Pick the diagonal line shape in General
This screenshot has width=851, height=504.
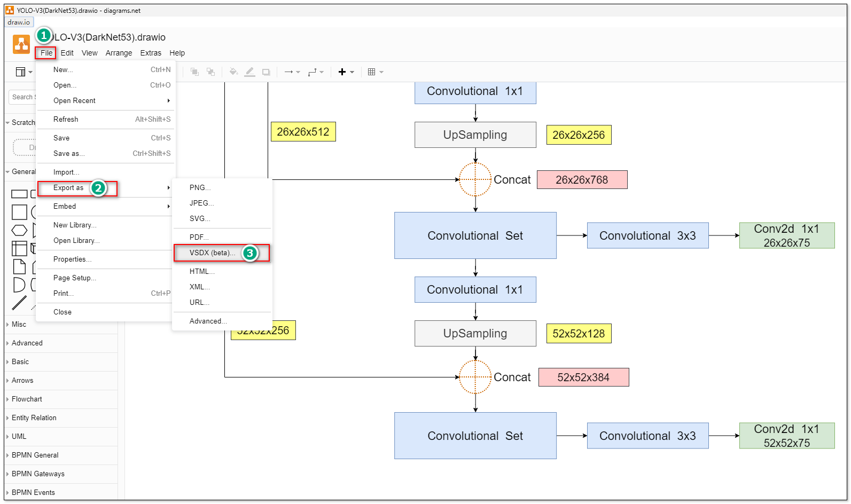coord(19,303)
